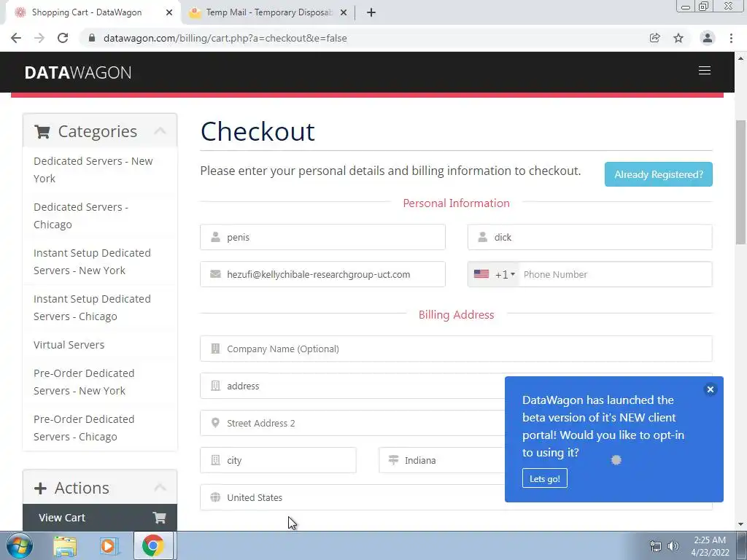Click the Chrome taskbar icon

click(153, 545)
